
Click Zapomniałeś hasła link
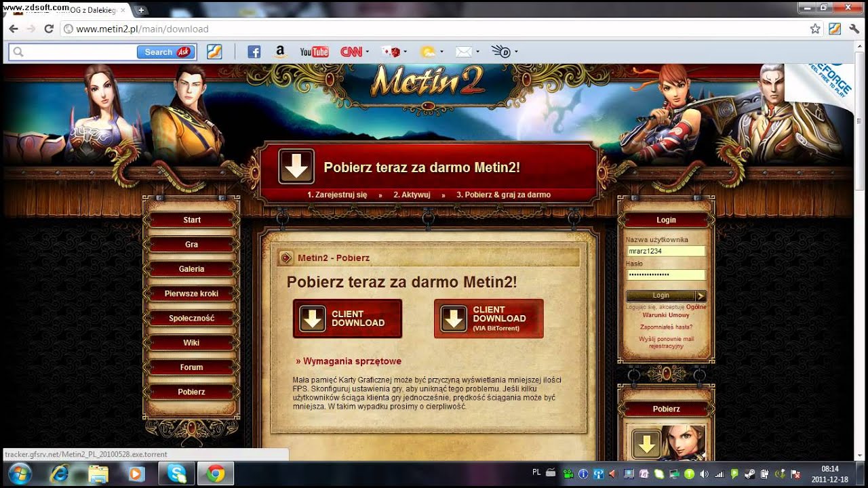coord(666,327)
